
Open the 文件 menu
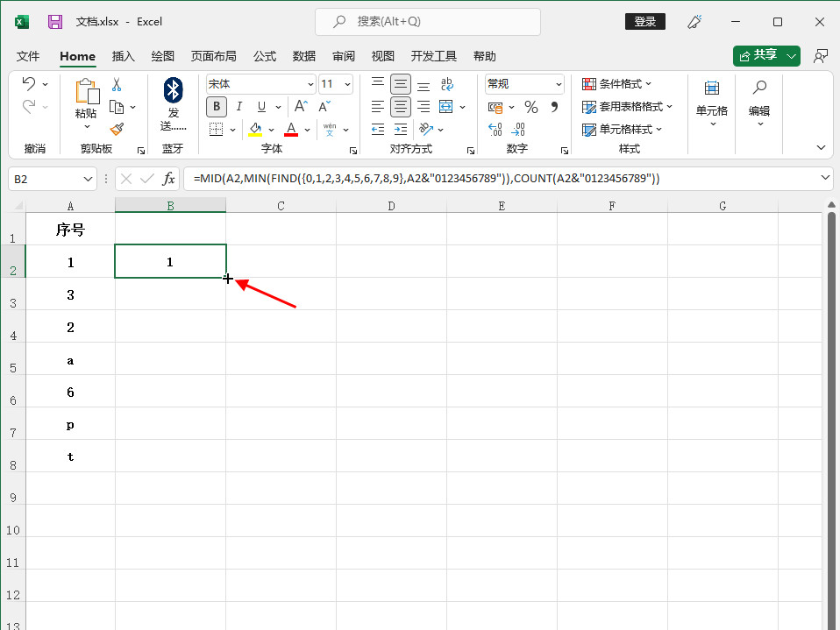[28, 56]
